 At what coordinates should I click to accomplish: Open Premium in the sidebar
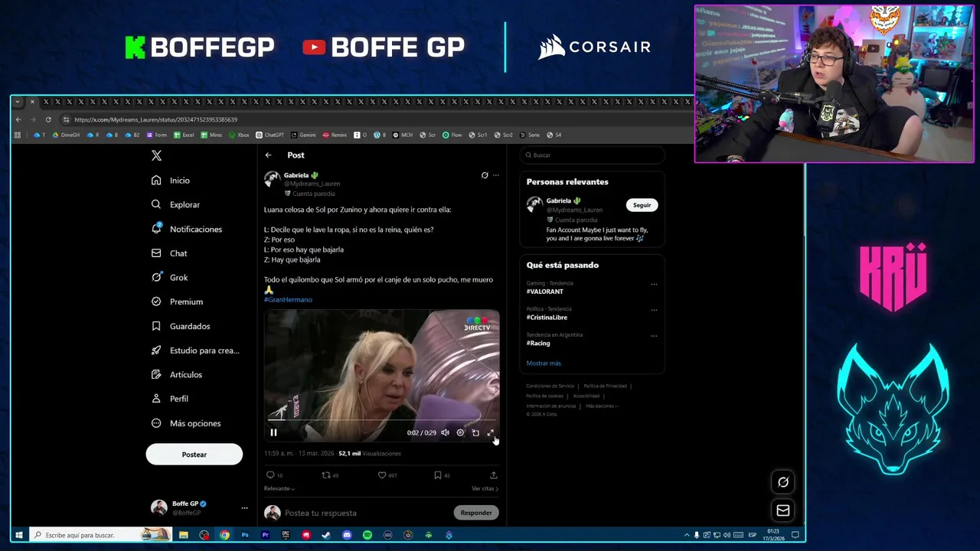[177, 302]
